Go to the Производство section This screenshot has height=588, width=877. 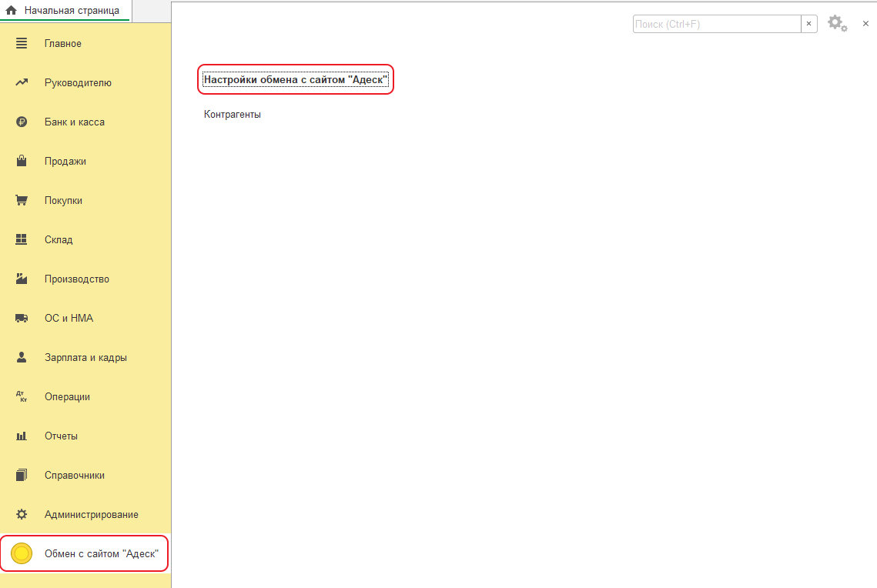(77, 279)
